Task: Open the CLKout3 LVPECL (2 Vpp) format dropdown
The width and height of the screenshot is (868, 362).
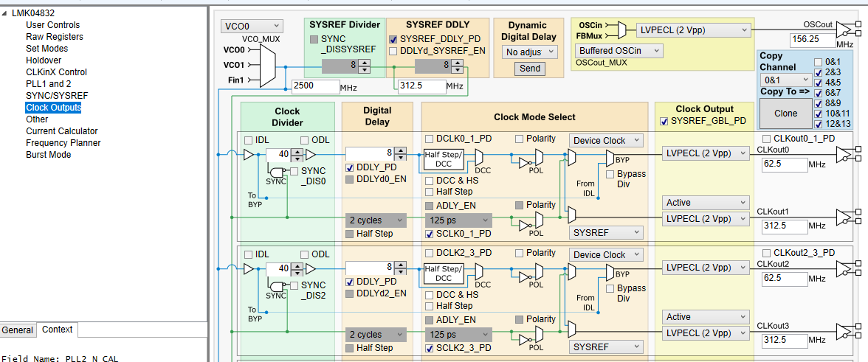Action: pyautogui.click(x=706, y=333)
